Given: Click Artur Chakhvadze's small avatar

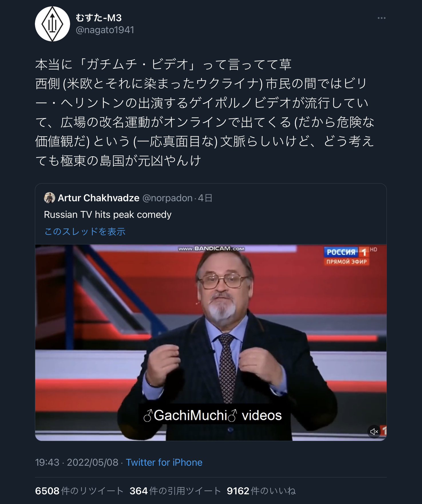Looking at the screenshot, I should (49, 198).
